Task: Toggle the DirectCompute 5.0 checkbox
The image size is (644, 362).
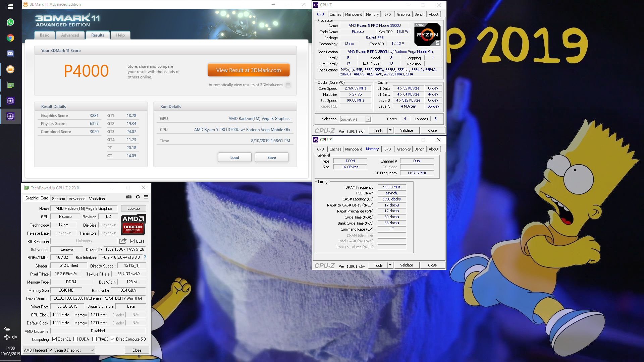Action: tap(113, 339)
